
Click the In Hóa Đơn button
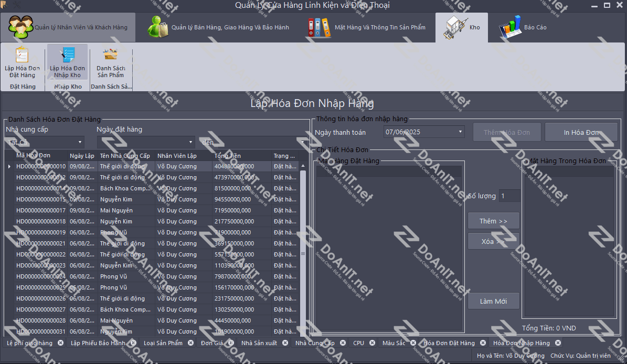(581, 133)
